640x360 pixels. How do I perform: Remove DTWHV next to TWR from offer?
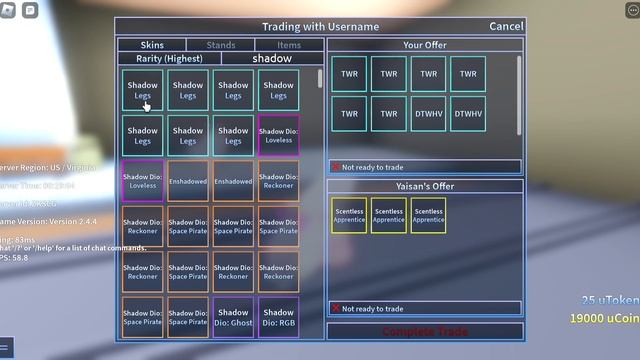[x=428, y=114]
